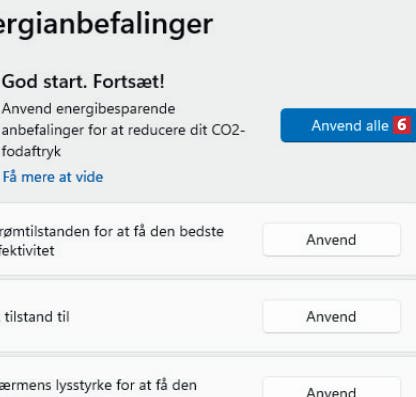
Task: Click the red badge showing 6
Action: 401,125
